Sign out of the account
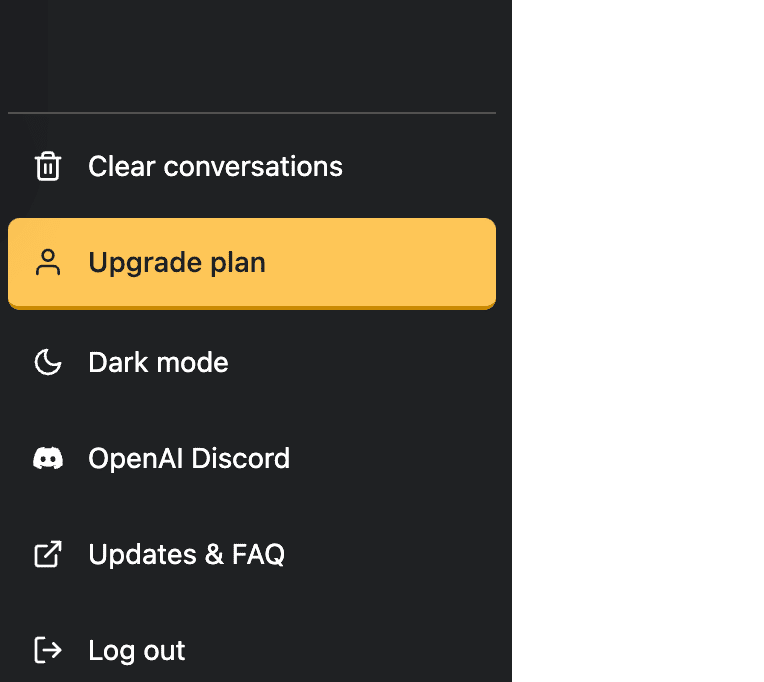Screen dimensions: 764x682 (136, 650)
